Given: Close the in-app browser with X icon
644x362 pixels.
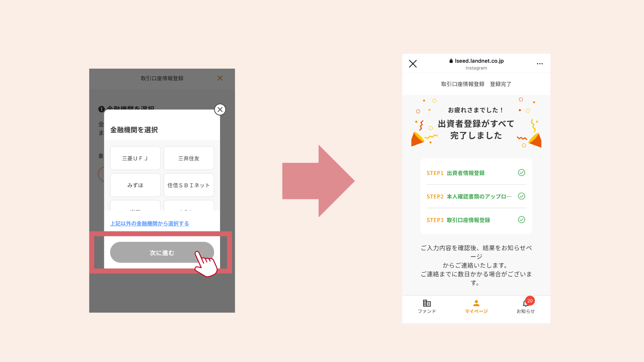Looking at the screenshot, I should (413, 64).
